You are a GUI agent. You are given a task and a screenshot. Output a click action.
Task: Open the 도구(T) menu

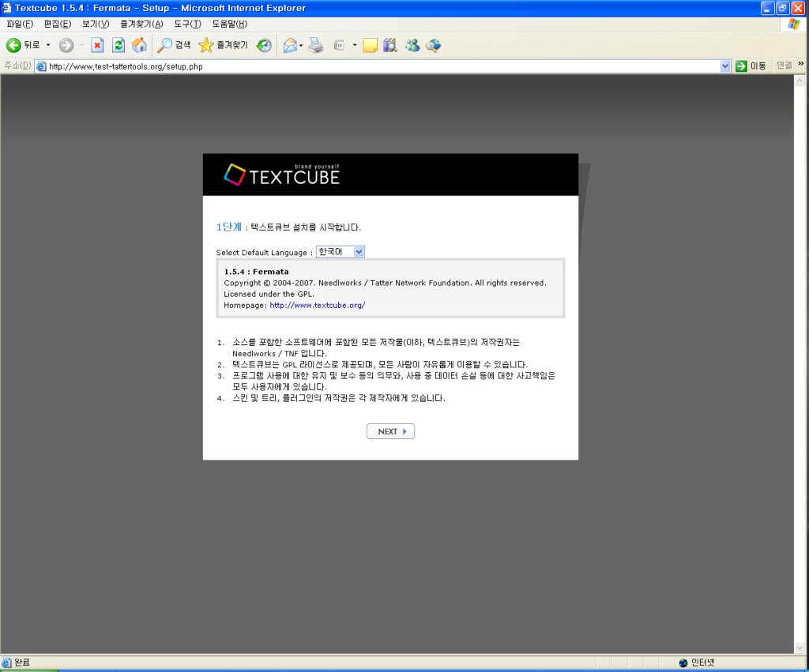tap(187, 24)
